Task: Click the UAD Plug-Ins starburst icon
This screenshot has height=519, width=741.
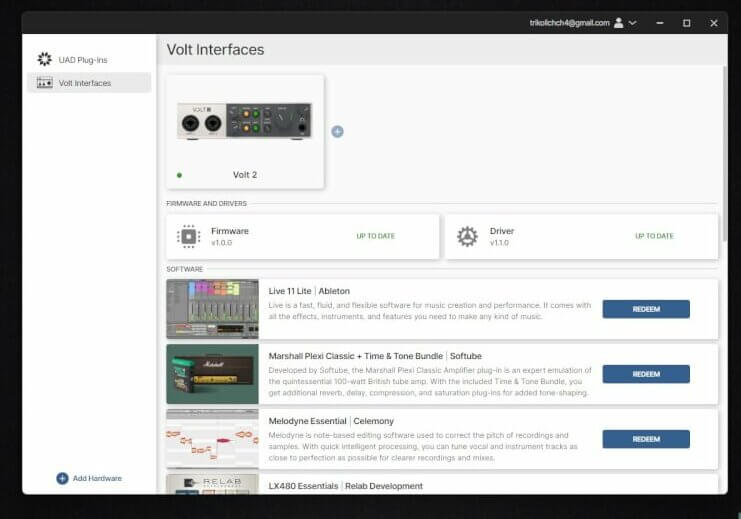Action: click(x=44, y=59)
